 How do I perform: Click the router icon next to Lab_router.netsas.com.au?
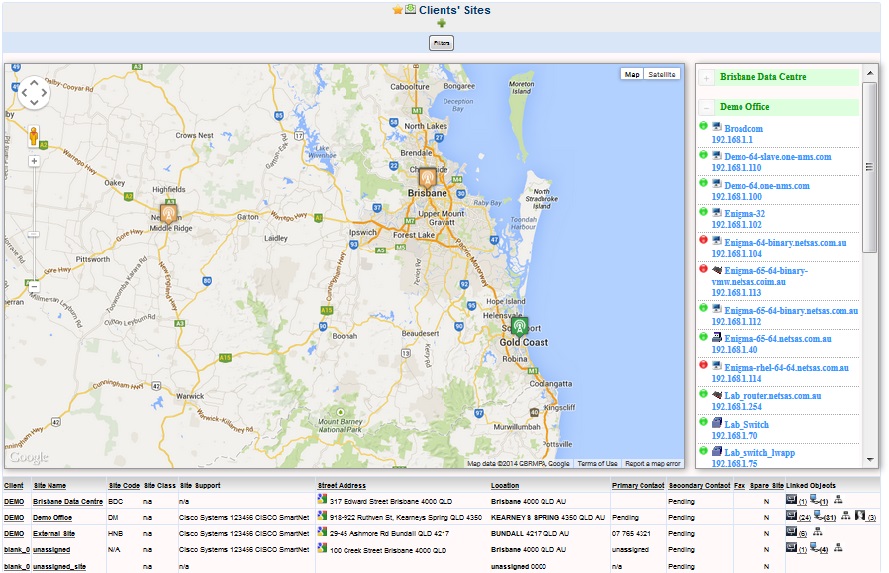point(717,394)
